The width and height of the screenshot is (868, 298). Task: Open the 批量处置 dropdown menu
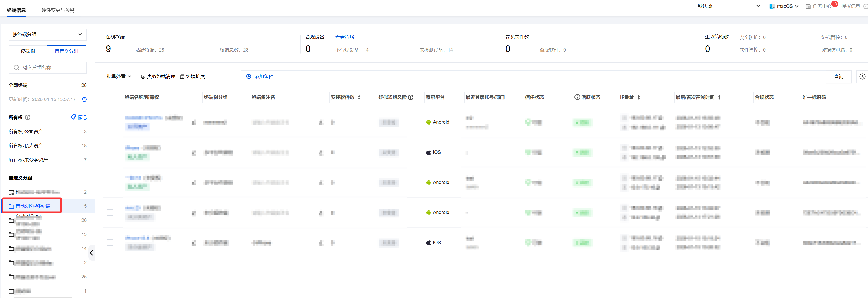(119, 77)
